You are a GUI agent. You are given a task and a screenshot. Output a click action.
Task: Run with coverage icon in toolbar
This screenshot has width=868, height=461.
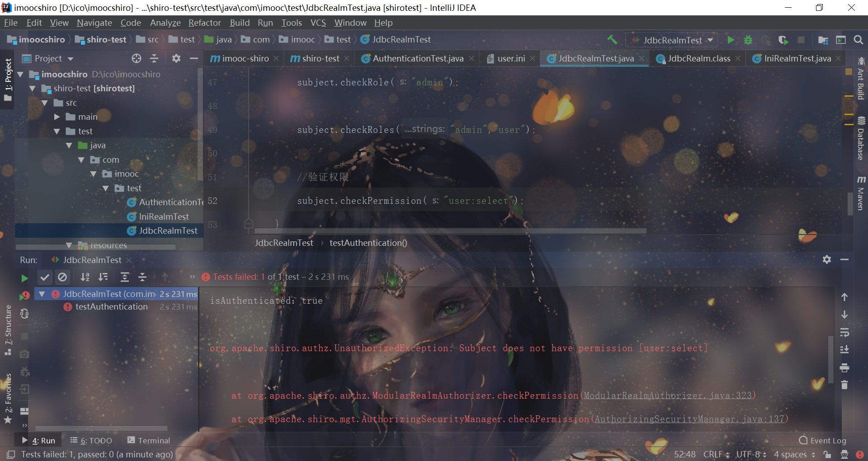tap(783, 40)
